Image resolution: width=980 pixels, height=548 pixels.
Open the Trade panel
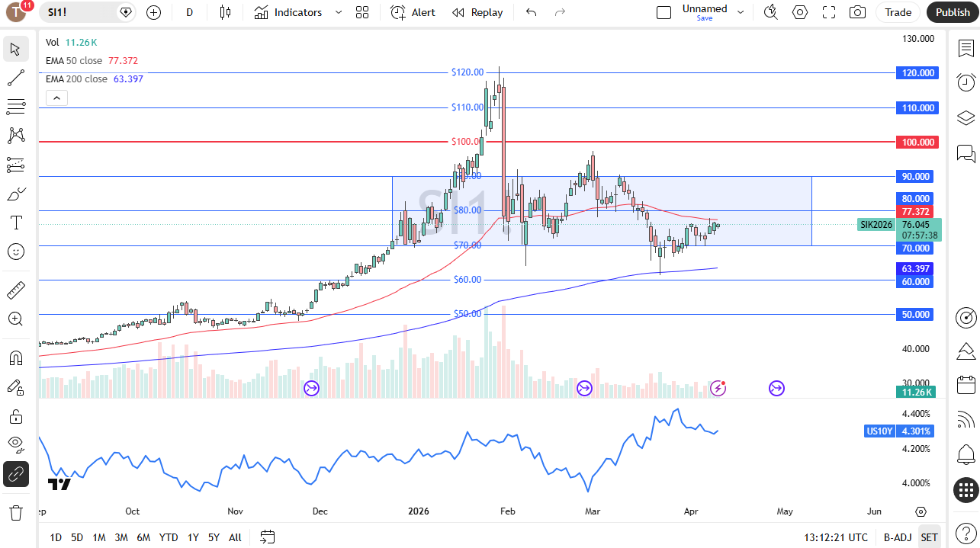[898, 12]
